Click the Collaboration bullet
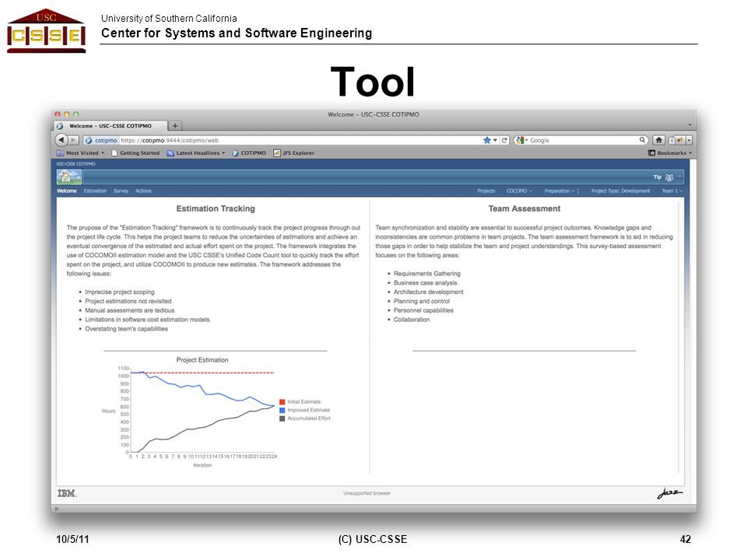747x560 pixels. pos(412,320)
